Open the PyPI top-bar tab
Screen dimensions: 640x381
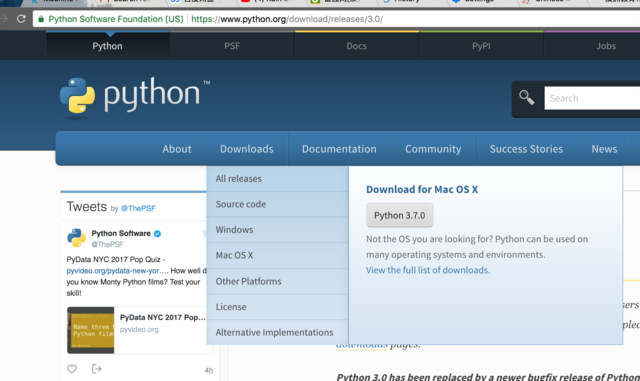pyautogui.click(x=481, y=46)
